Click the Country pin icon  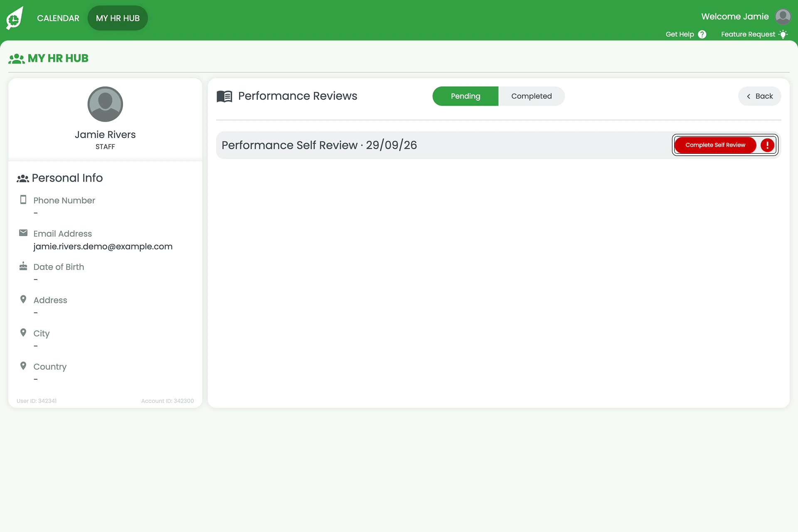click(x=23, y=366)
